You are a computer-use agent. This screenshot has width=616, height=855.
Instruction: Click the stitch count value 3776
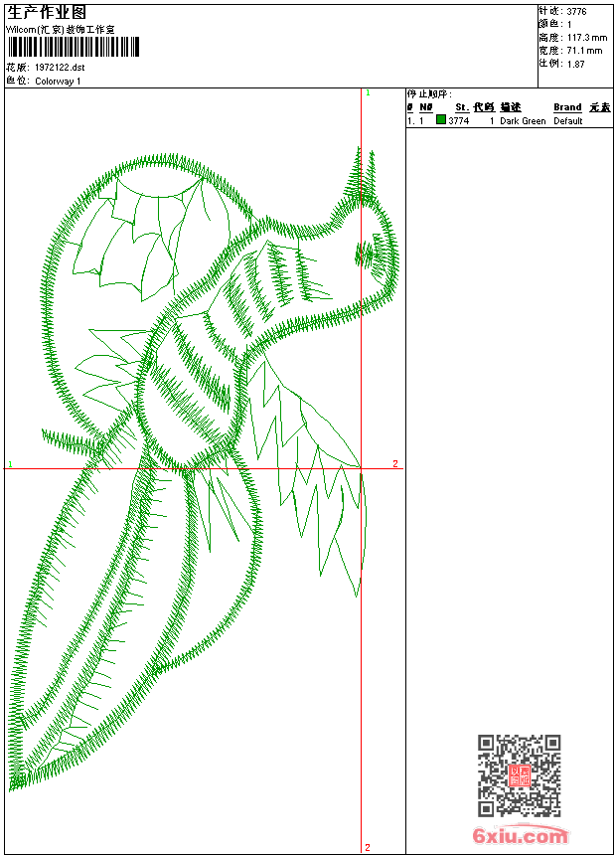point(576,11)
